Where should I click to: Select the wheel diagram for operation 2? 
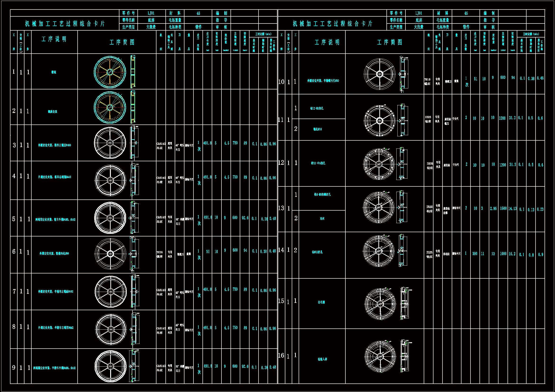coord(110,107)
